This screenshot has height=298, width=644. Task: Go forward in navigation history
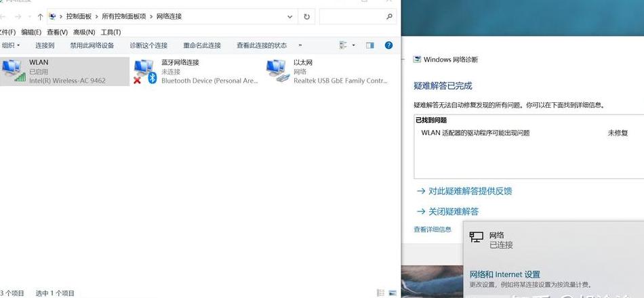coord(18,17)
